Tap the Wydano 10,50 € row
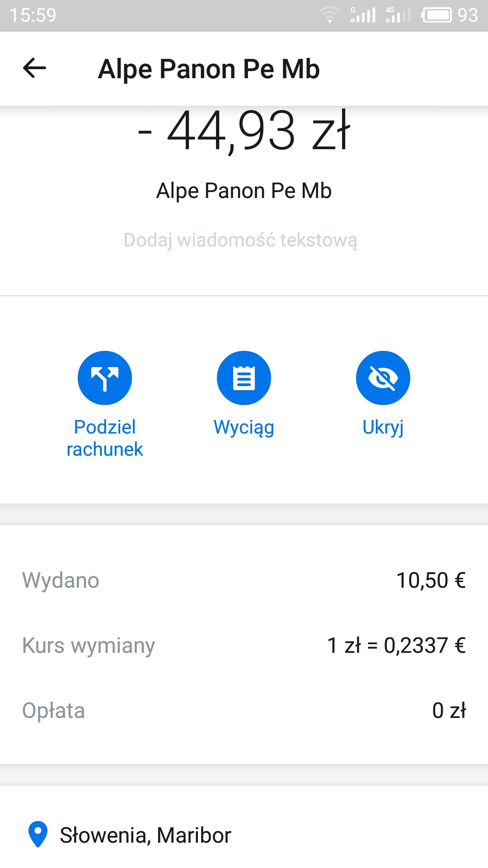 pos(244,580)
